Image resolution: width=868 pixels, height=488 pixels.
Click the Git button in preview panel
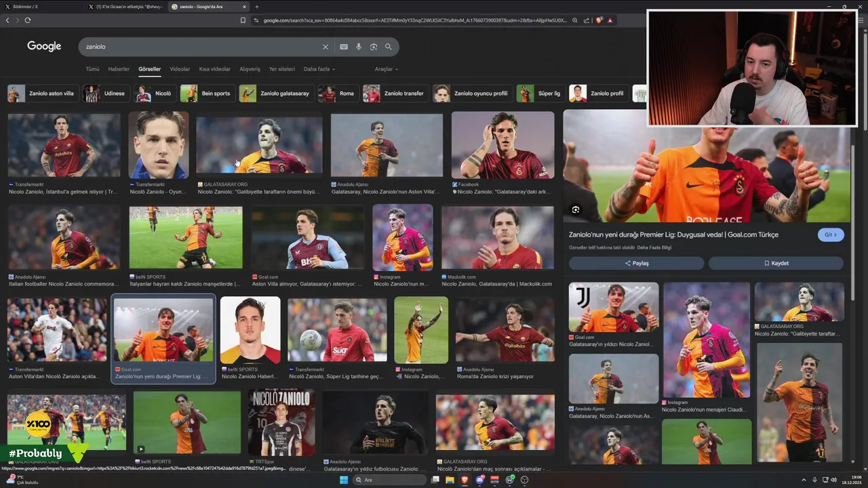point(831,235)
